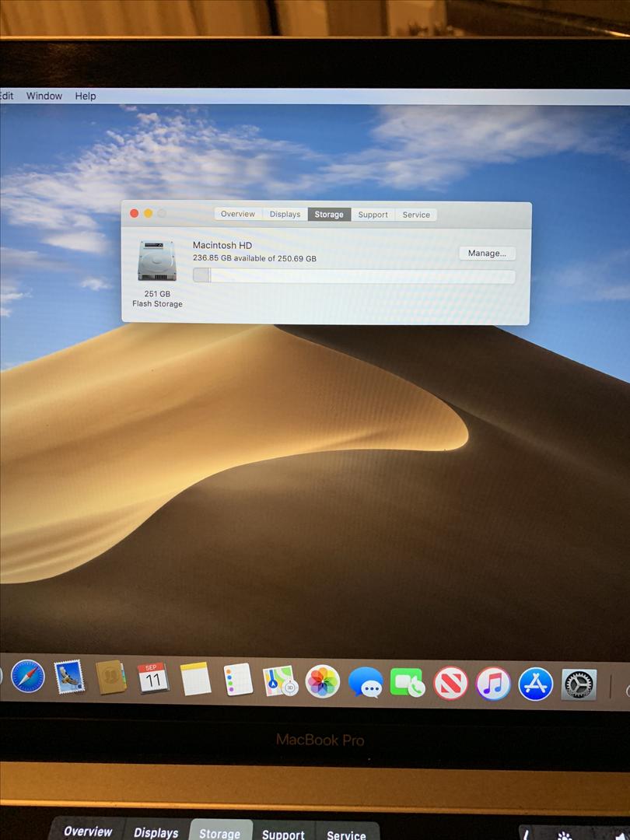The image size is (630, 840).
Task: Launch iTunes from the Dock
Action: tap(493, 684)
